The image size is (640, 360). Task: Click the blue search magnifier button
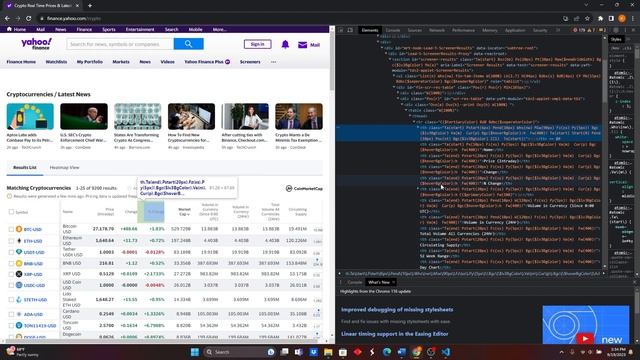188,44
